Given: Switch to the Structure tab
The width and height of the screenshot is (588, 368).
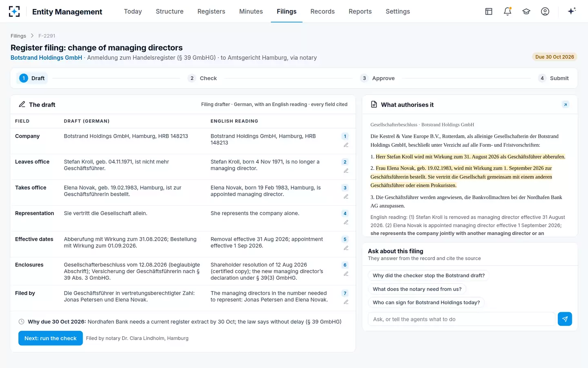Looking at the screenshot, I should coord(169,11).
